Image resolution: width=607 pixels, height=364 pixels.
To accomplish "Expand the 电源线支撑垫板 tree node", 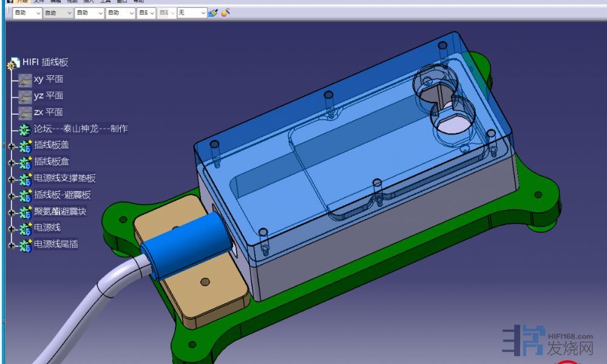I will (11, 179).
